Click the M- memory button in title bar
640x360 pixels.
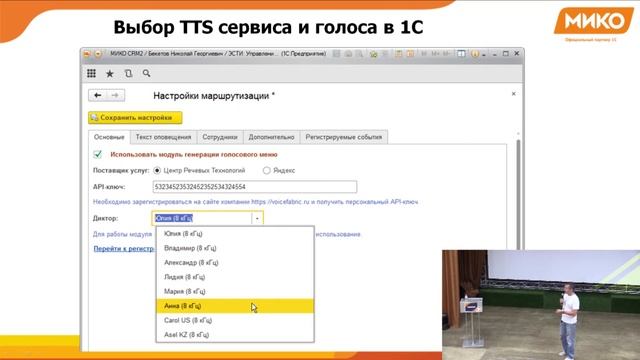[447, 54]
